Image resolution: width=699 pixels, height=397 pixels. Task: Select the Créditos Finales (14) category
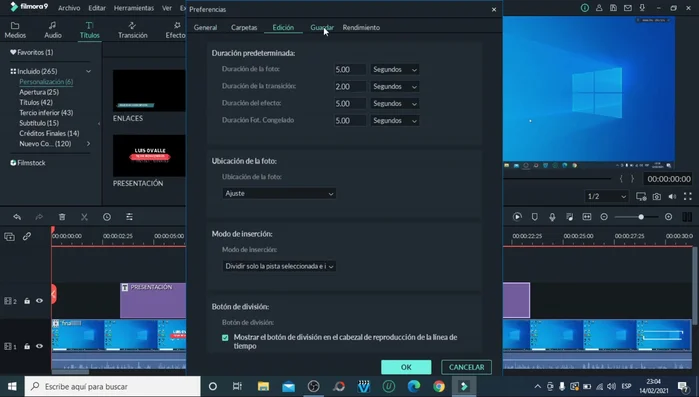(x=49, y=133)
